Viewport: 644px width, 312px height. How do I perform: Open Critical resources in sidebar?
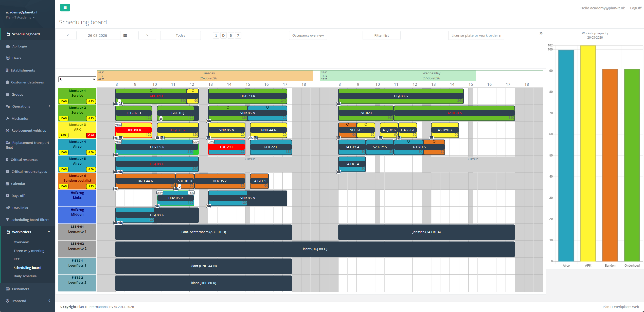tap(24, 160)
